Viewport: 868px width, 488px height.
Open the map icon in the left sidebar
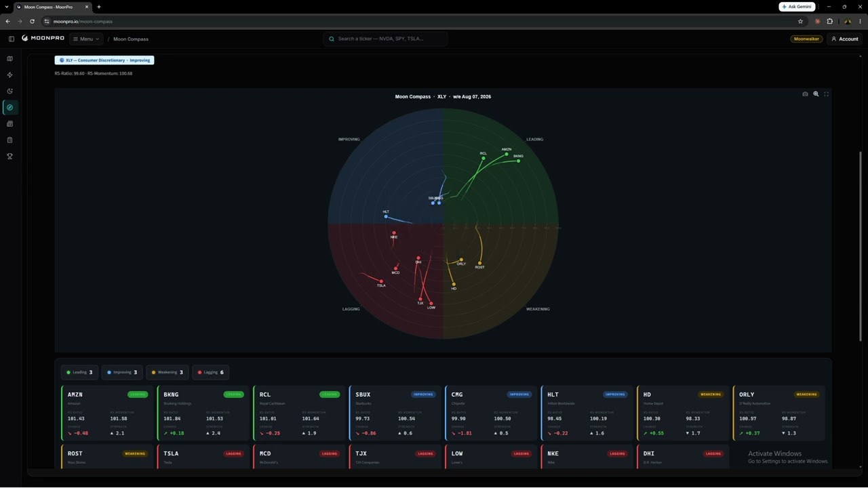pyautogui.click(x=9, y=59)
